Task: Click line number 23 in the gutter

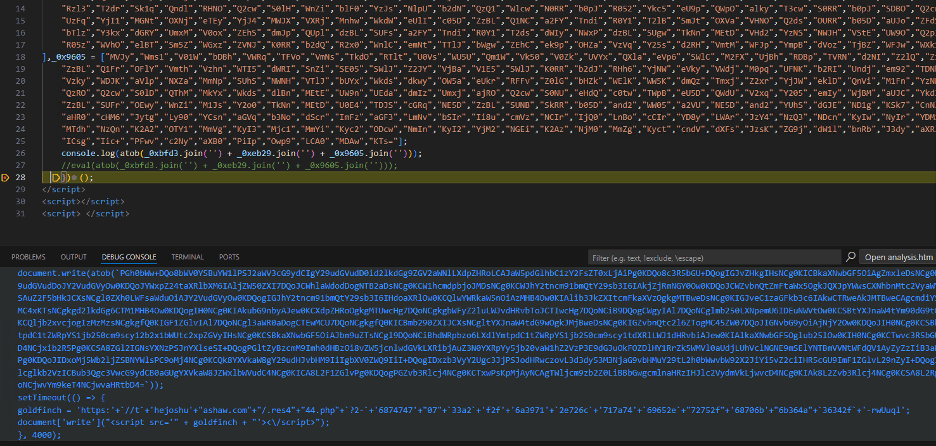Action: [x=21, y=117]
